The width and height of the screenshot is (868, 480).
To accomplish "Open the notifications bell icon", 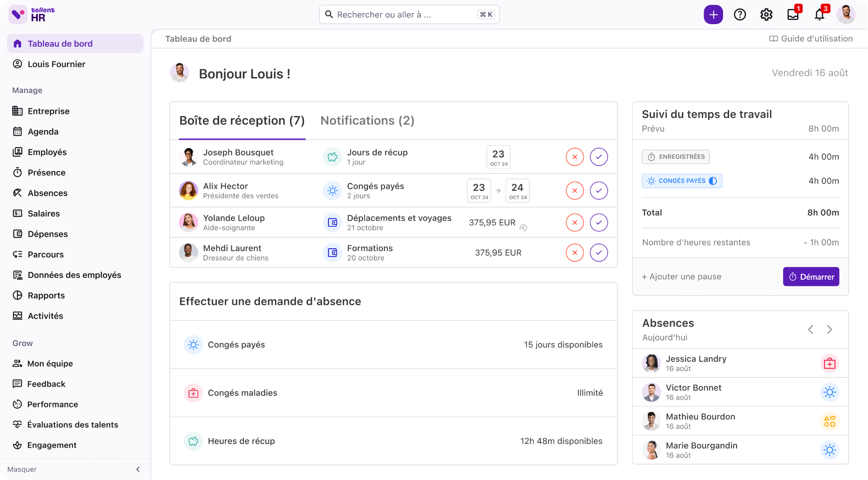I will click(819, 15).
